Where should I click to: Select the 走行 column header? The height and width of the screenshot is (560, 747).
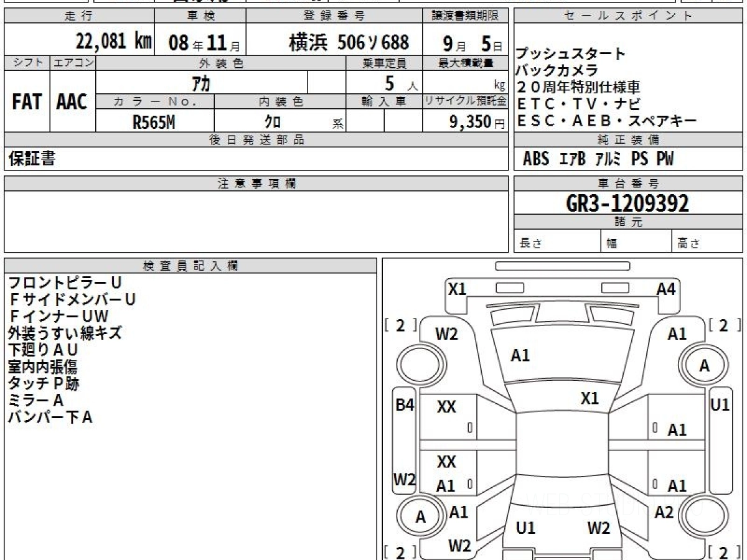pos(78,16)
